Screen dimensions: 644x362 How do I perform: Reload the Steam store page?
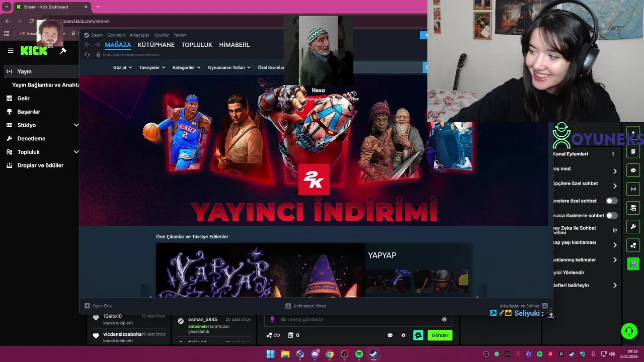(87, 54)
